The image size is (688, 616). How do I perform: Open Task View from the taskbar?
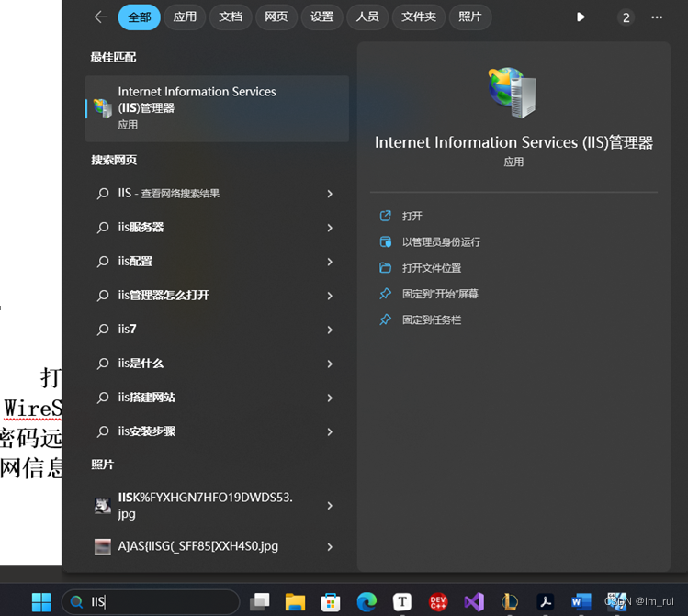coord(260,602)
